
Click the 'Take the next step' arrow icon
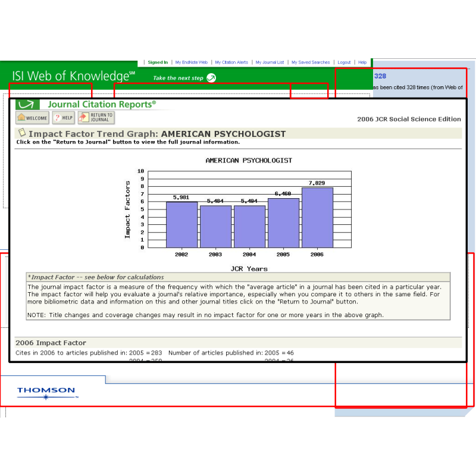coord(211,78)
